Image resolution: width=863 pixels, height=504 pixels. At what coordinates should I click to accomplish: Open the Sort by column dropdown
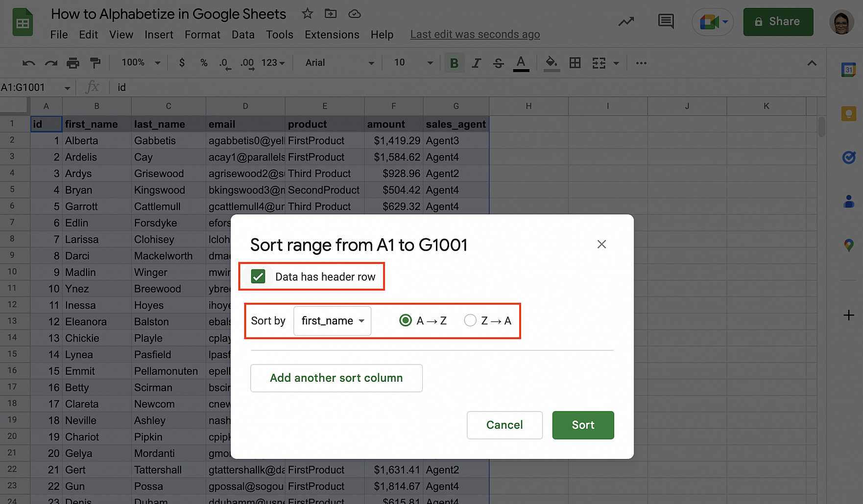332,321
